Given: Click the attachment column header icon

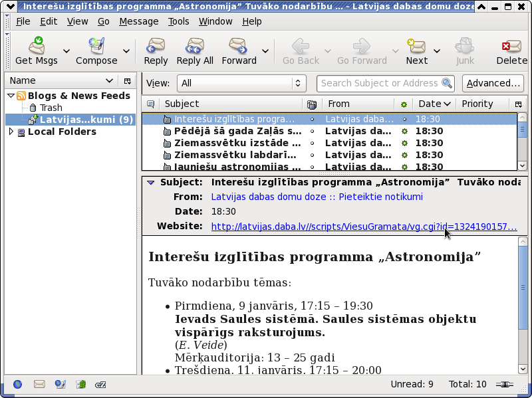Looking at the screenshot, I should pyautogui.click(x=312, y=104).
